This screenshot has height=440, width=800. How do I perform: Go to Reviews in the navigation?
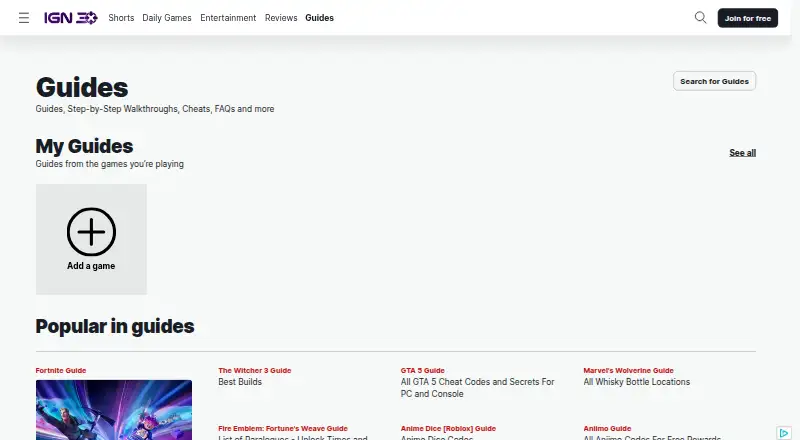(x=281, y=18)
